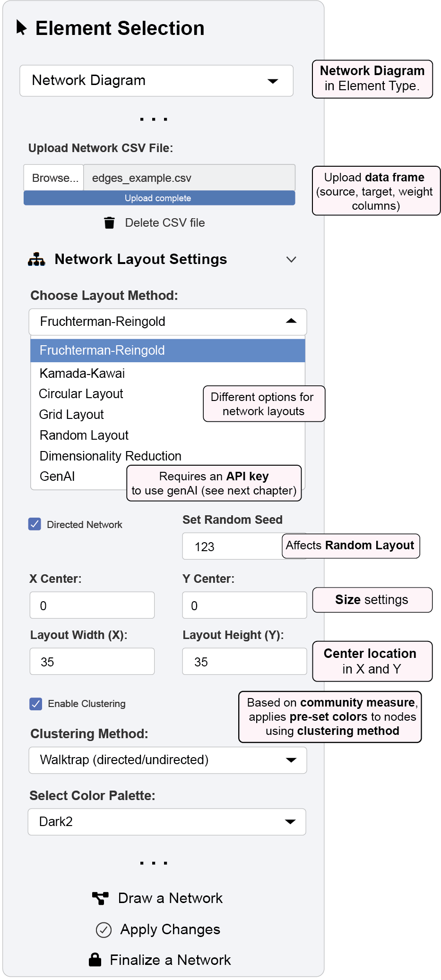Disable the Enable Clustering checkbox

click(36, 704)
